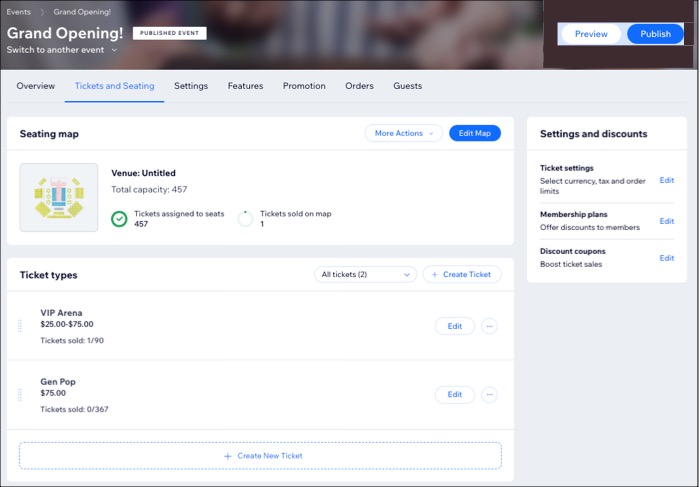Click the Published Event badge
Viewport: 700px width, 487px height.
(x=170, y=33)
